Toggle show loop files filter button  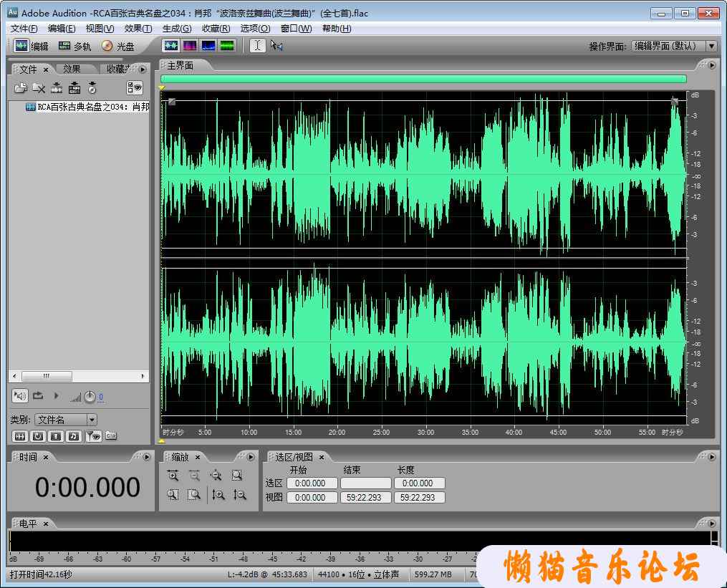(38, 436)
